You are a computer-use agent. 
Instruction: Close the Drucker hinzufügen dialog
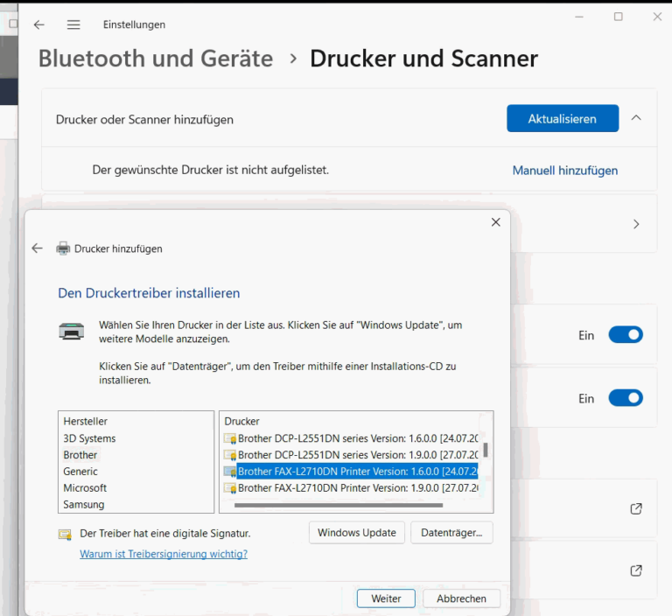coord(495,222)
